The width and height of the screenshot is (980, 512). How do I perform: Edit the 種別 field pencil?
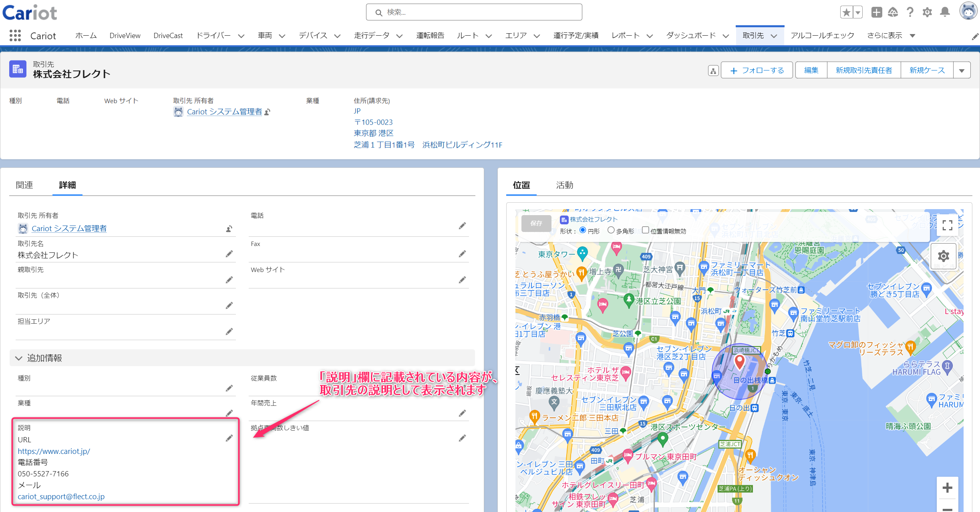pyautogui.click(x=229, y=388)
